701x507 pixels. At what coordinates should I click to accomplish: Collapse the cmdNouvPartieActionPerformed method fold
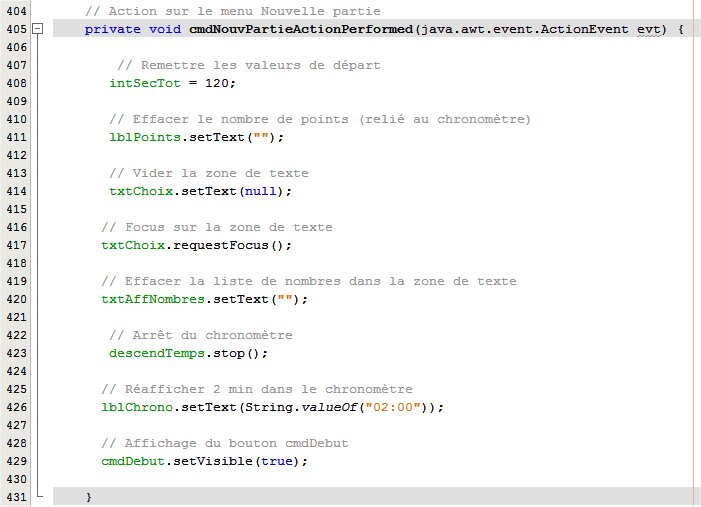tap(38, 29)
